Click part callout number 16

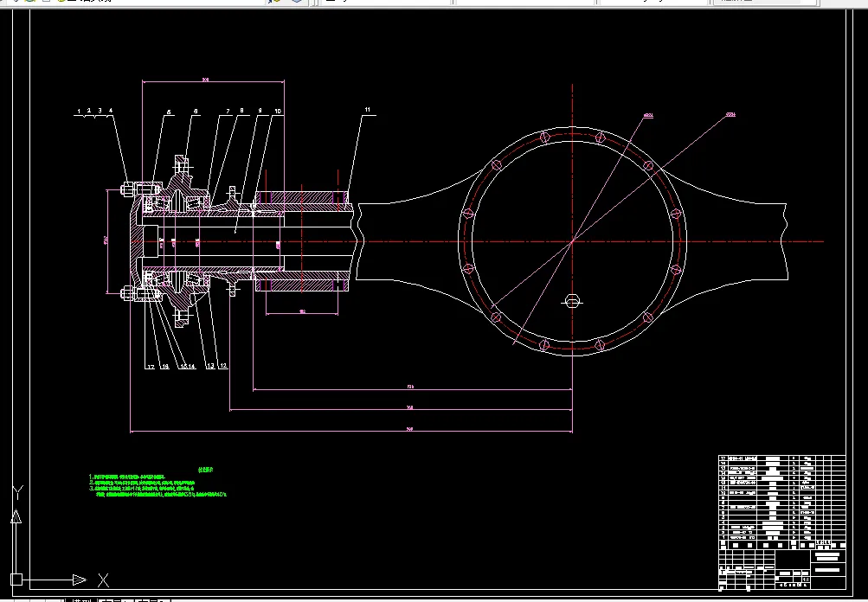[x=165, y=366]
